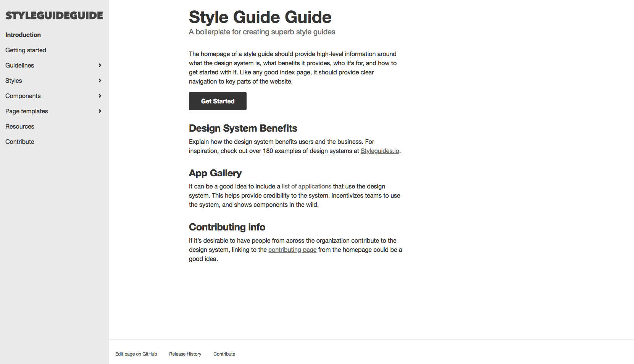The width and height of the screenshot is (634, 364).
Task: Open the Styles nav item
Action: 14,81
